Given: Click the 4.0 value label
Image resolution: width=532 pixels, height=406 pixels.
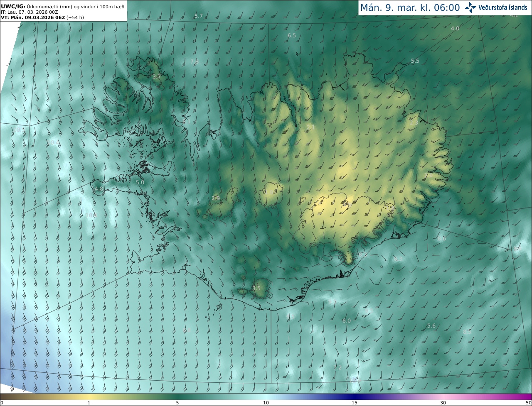Looking at the screenshot, I should coord(455,28).
